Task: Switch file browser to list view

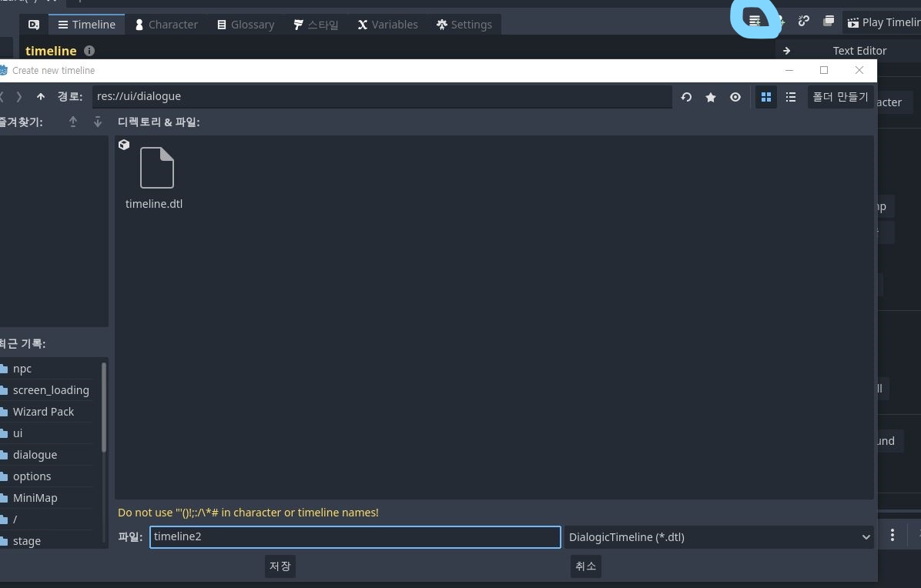Action: tap(791, 97)
